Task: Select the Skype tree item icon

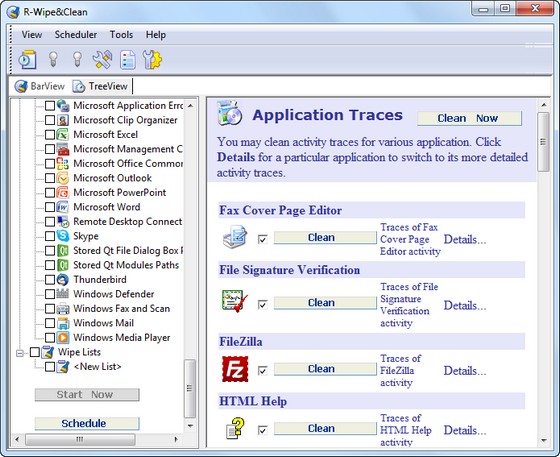Action: pos(63,236)
